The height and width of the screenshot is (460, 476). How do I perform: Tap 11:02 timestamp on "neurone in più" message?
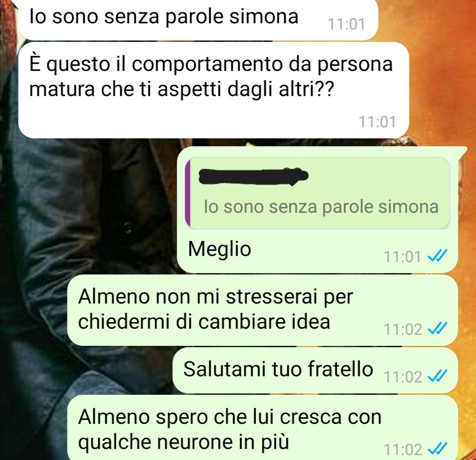click(x=403, y=450)
